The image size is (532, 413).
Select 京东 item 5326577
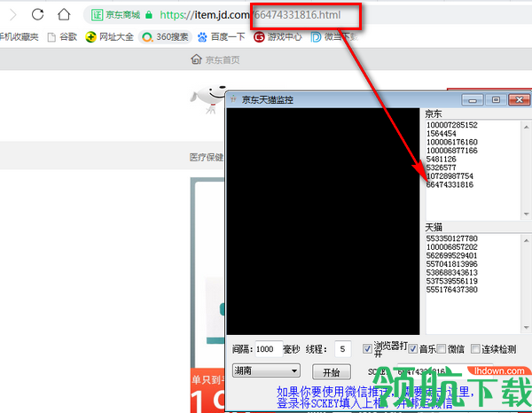[x=442, y=168]
